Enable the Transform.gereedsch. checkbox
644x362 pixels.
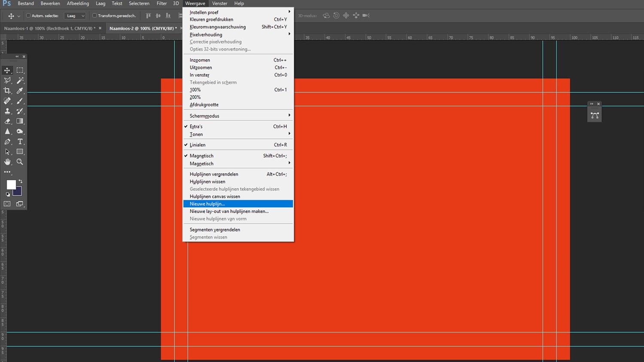click(94, 15)
